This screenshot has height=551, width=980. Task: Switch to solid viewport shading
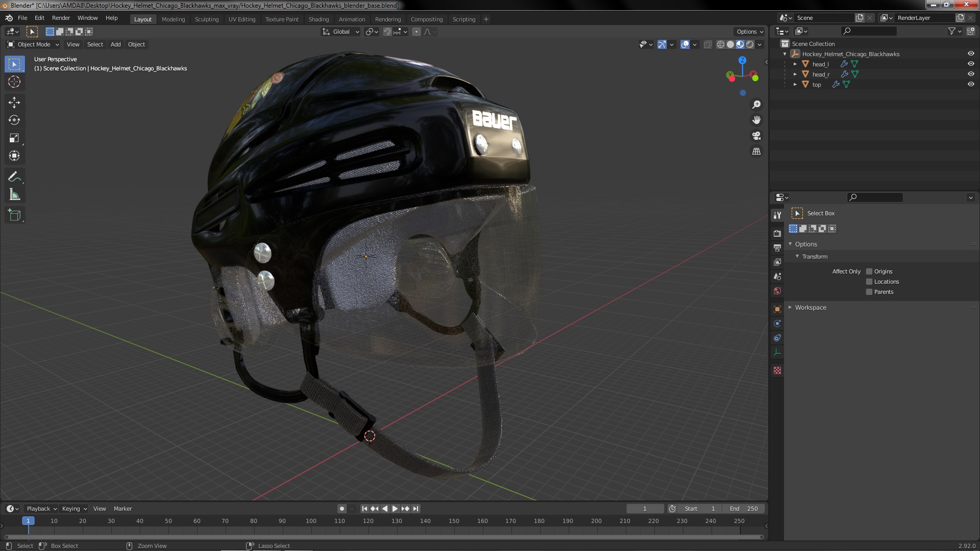(x=730, y=44)
